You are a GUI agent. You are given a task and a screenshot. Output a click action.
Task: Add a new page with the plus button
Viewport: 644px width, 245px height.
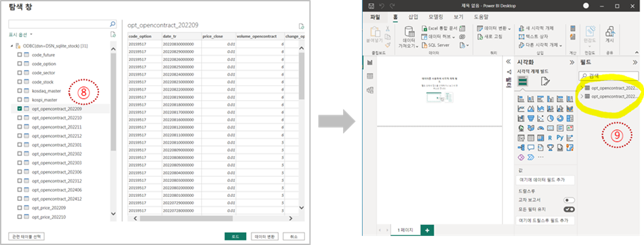[427, 230]
